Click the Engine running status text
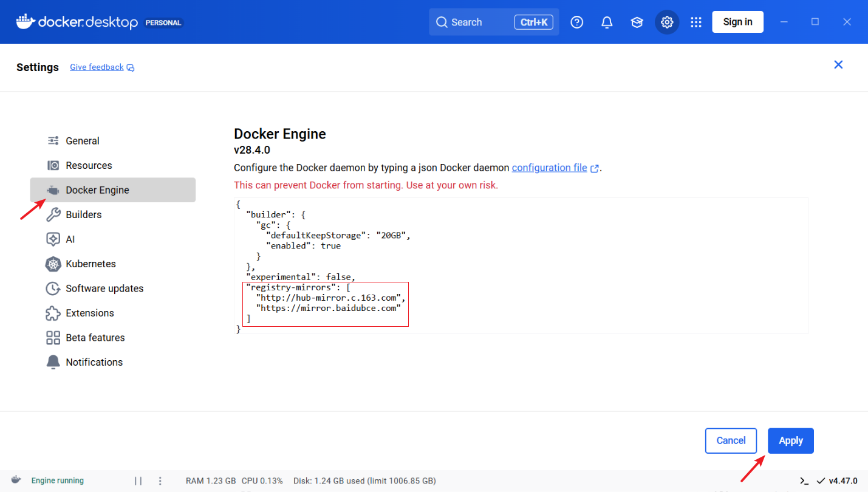Screen dimensions: 868x492 click(x=58, y=481)
